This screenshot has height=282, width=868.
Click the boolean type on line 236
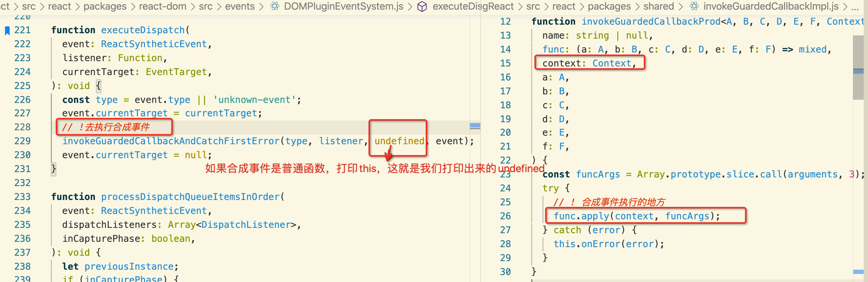tap(170, 239)
